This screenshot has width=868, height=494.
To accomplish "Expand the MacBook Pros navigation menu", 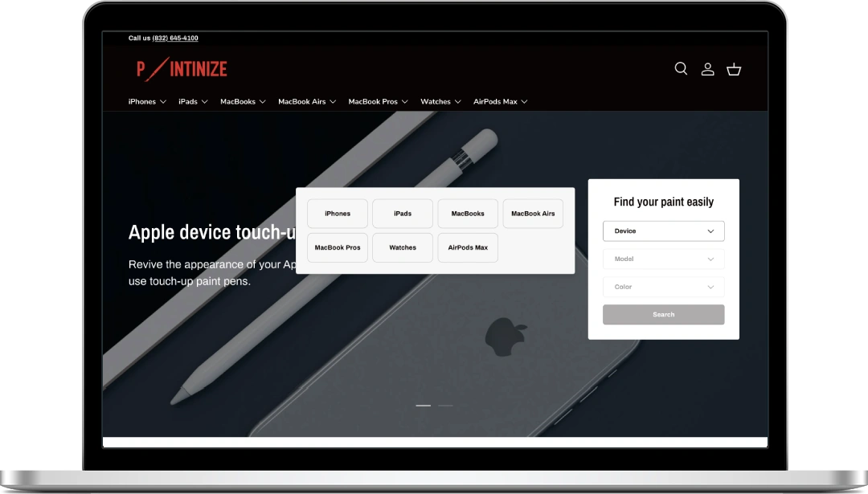I will tap(378, 102).
